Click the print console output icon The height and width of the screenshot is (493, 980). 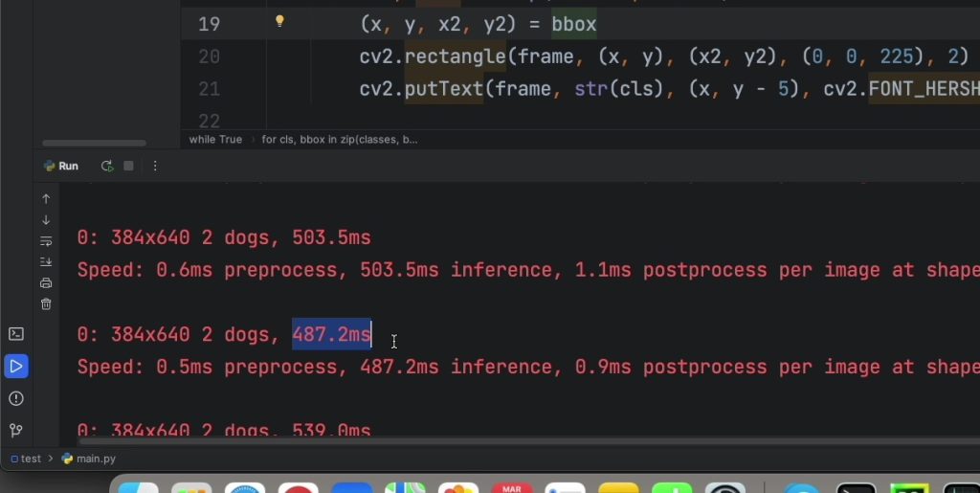pos(46,283)
